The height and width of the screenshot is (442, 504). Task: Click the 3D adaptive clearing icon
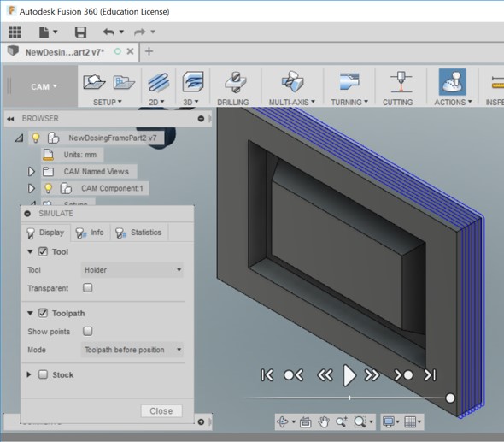point(193,82)
